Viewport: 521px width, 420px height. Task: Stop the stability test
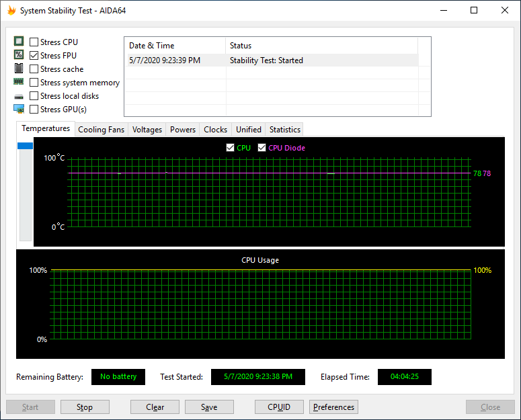[85, 407]
